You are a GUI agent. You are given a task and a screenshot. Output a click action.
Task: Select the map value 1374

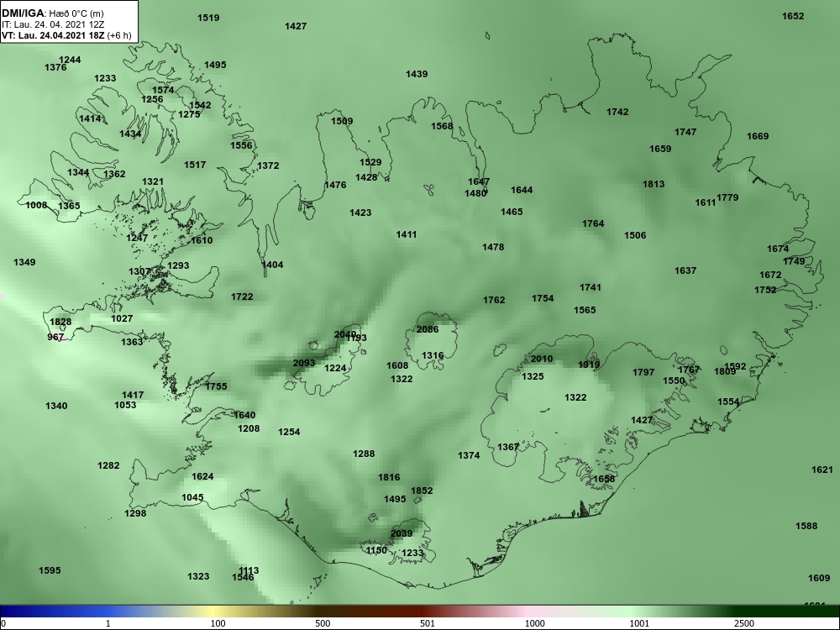tap(469, 454)
